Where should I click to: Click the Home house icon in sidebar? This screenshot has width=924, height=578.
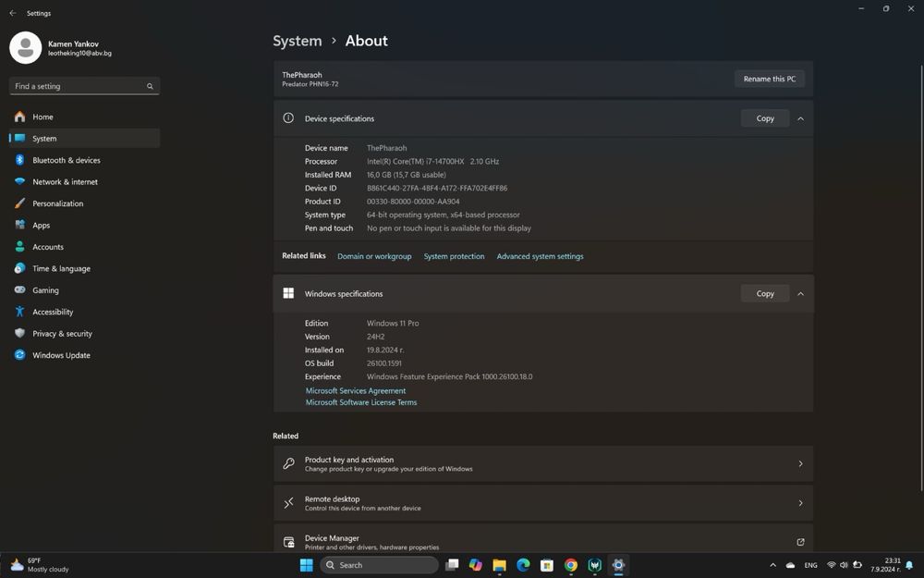19,117
